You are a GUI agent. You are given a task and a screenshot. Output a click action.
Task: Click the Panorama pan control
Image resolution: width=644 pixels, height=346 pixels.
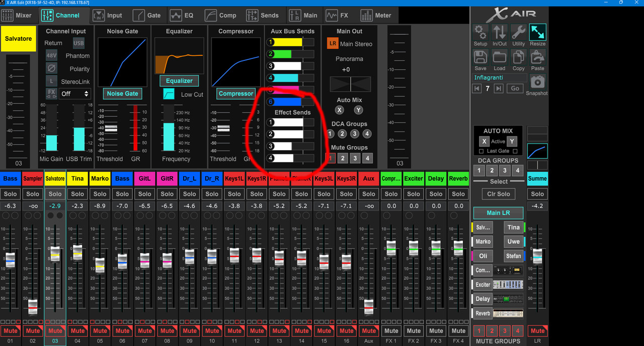pos(350,84)
